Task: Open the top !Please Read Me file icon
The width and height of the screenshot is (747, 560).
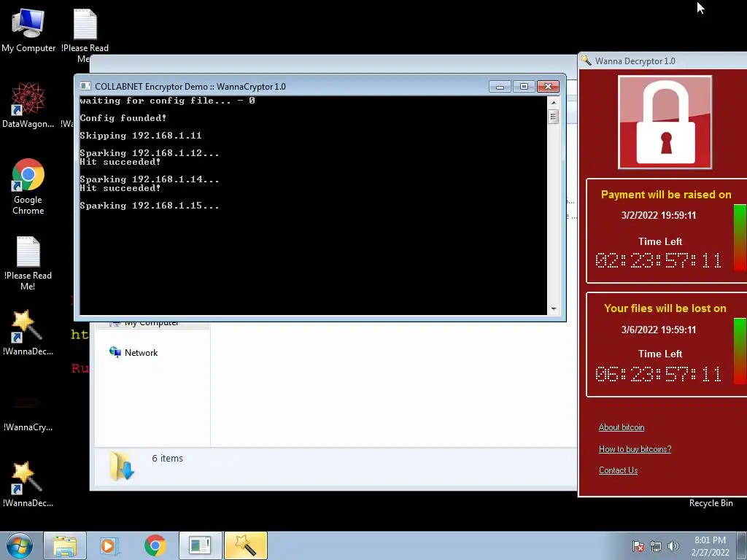Action: (85, 31)
